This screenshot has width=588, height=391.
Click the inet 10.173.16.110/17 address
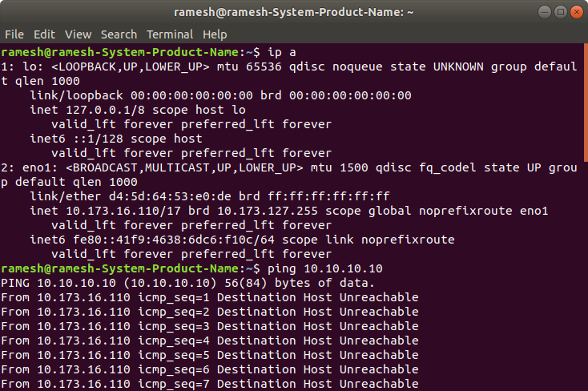(x=123, y=211)
